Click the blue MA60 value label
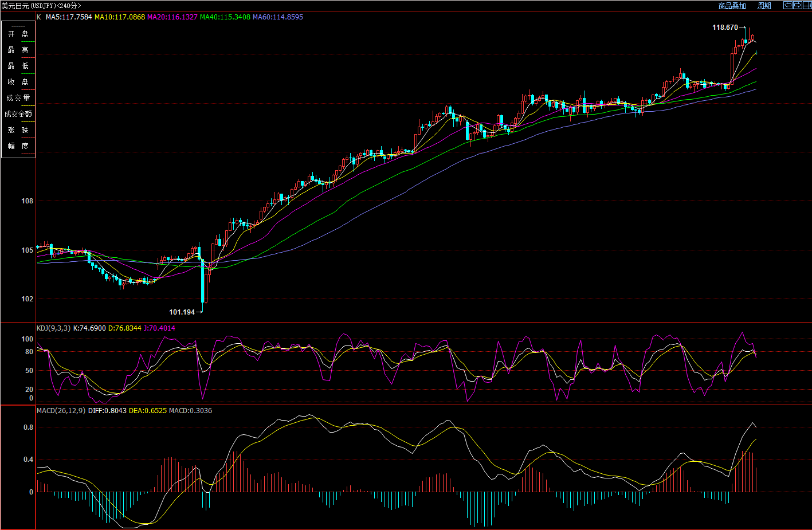Image resolution: width=812 pixels, height=530 pixels. pos(278,17)
